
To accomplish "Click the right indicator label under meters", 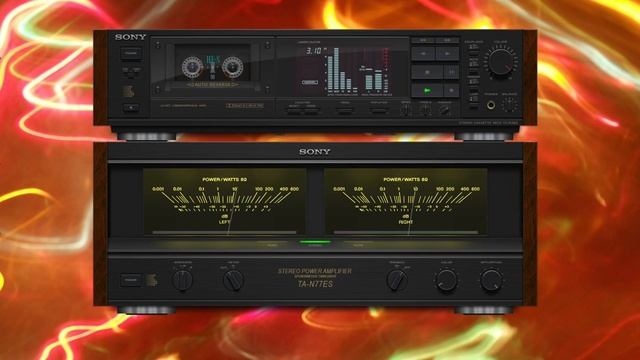I will pos(358,245).
